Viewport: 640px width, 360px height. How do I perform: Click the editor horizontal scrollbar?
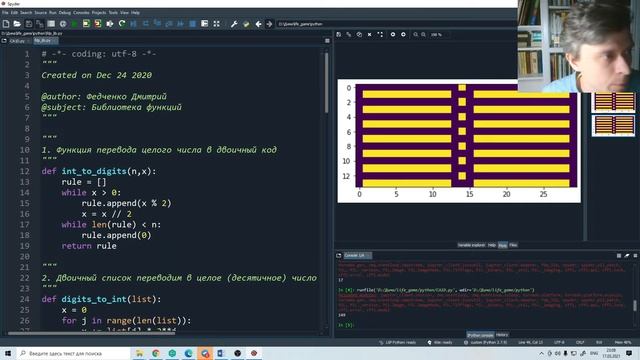(x=92, y=333)
